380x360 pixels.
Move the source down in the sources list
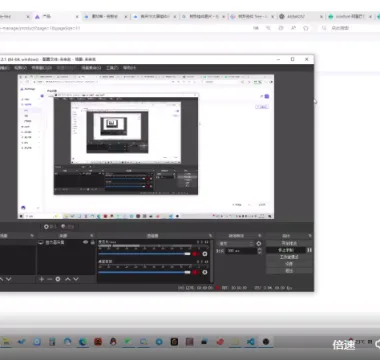76,279
